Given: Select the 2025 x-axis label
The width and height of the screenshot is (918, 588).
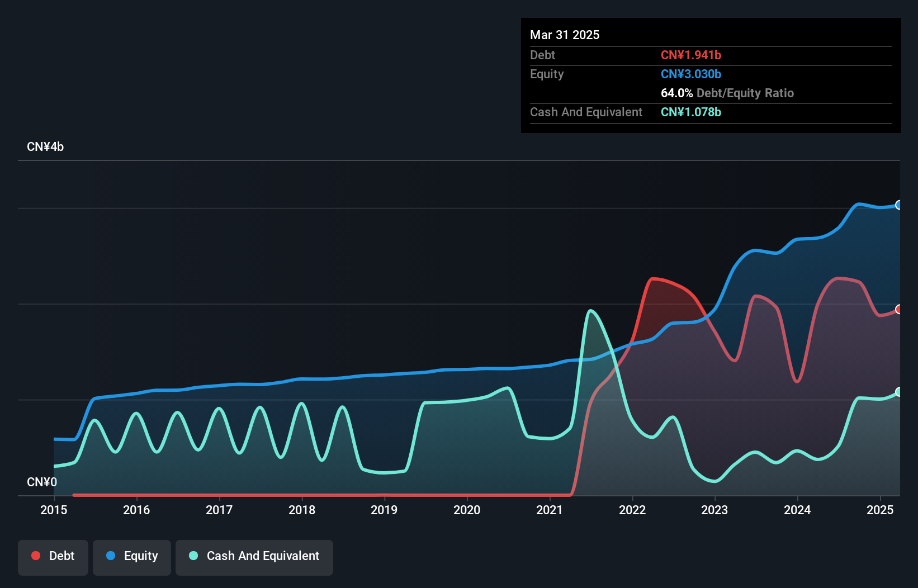Looking at the screenshot, I should [x=880, y=510].
